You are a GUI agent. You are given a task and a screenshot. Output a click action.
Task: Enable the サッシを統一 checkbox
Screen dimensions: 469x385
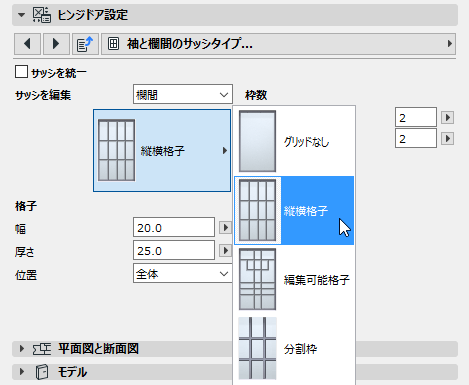coord(21,72)
